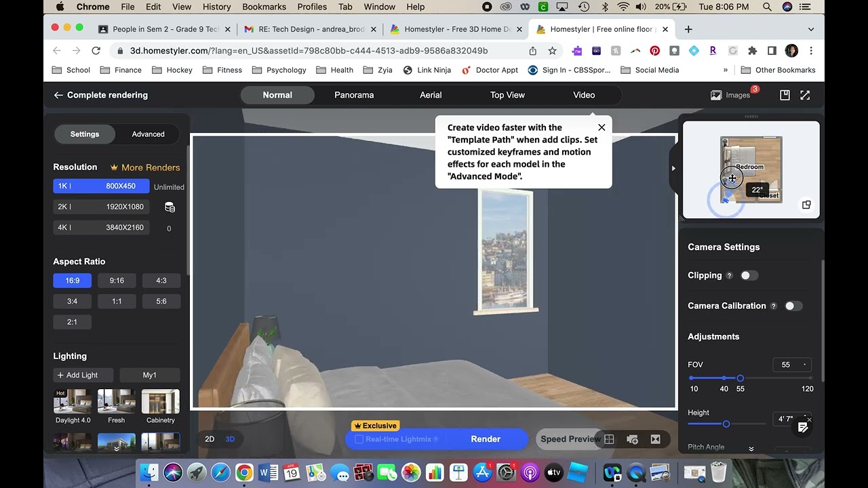This screenshot has height=488, width=868.
Task: Click the Height slider handle
Action: point(726,424)
